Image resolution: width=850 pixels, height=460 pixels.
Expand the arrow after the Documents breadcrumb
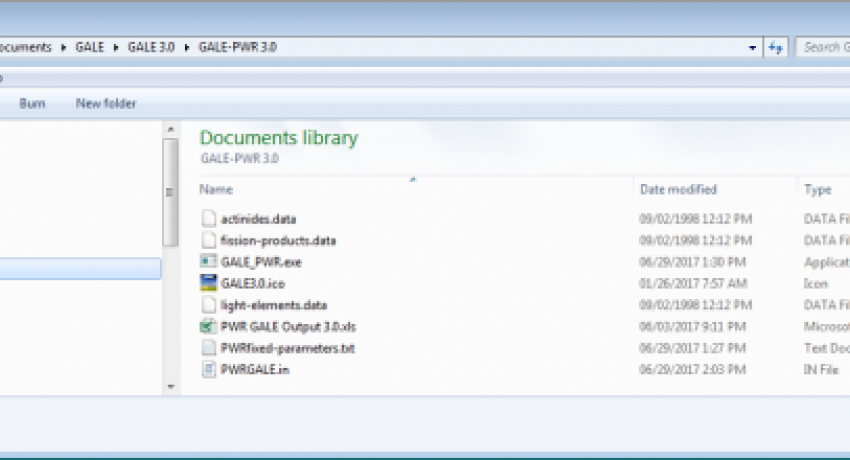coord(63,48)
